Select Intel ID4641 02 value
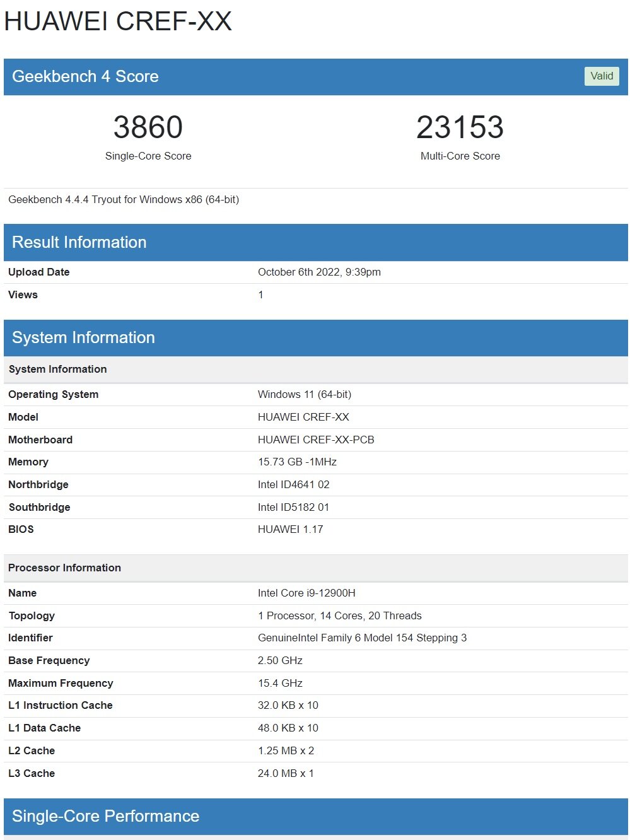Viewport: 630px width, 840px height. [x=294, y=484]
